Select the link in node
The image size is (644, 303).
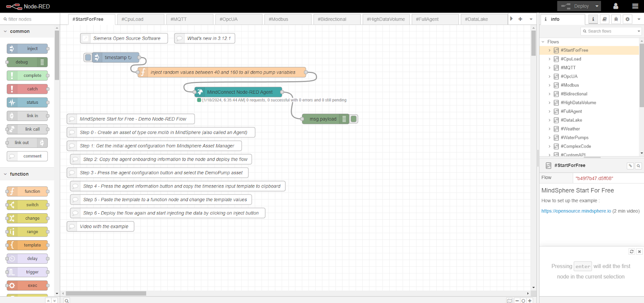27,116
